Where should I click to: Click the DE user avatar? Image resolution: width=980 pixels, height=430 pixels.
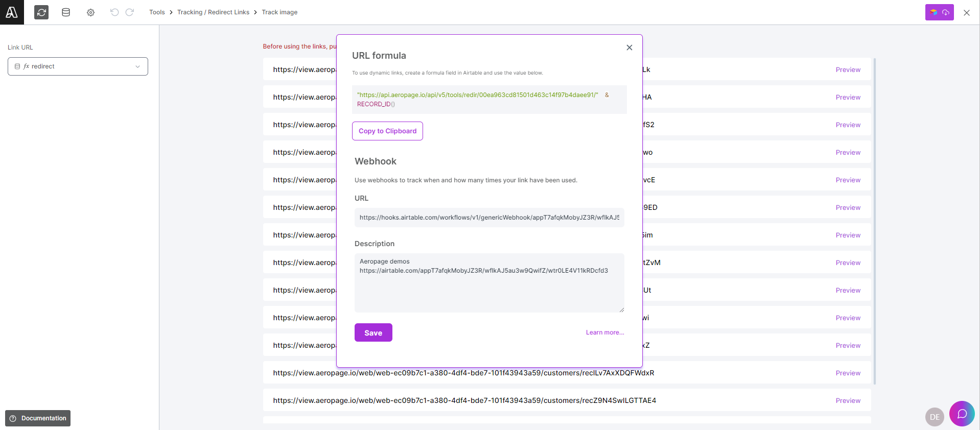click(x=935, y=417)
